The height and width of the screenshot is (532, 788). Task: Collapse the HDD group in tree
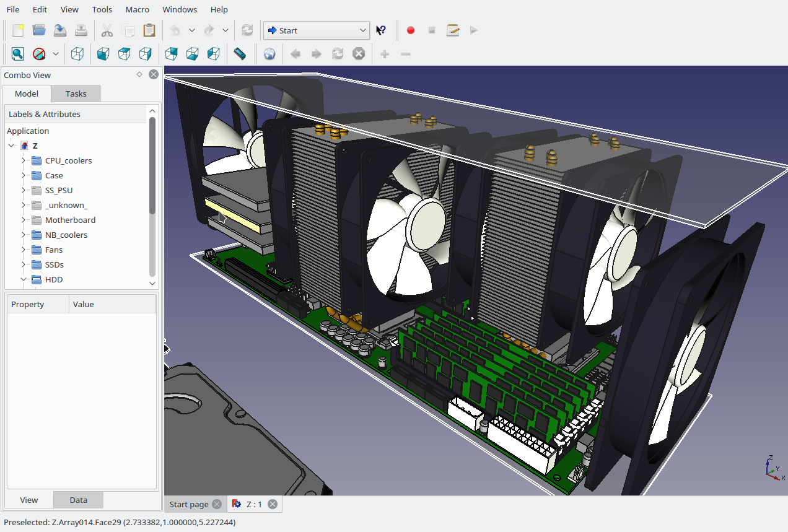(24, 279)
